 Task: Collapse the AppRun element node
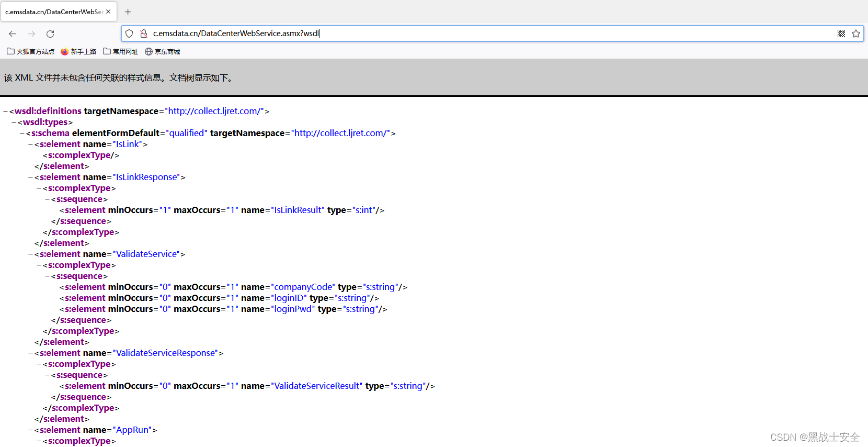pyautogui.click(x=31, y=430)
